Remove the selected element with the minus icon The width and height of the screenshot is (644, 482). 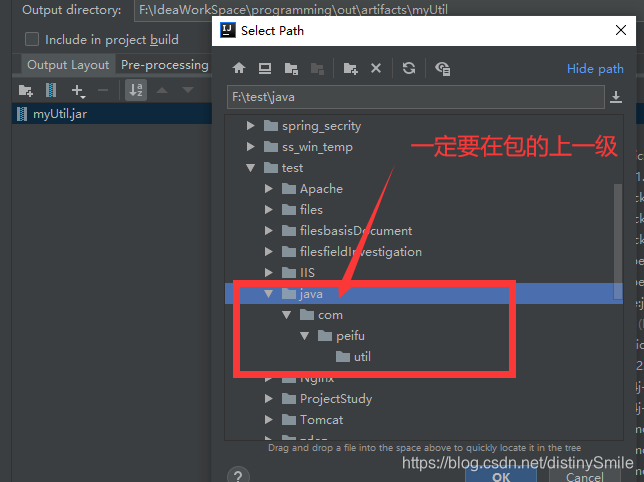(x=103, y=90)
